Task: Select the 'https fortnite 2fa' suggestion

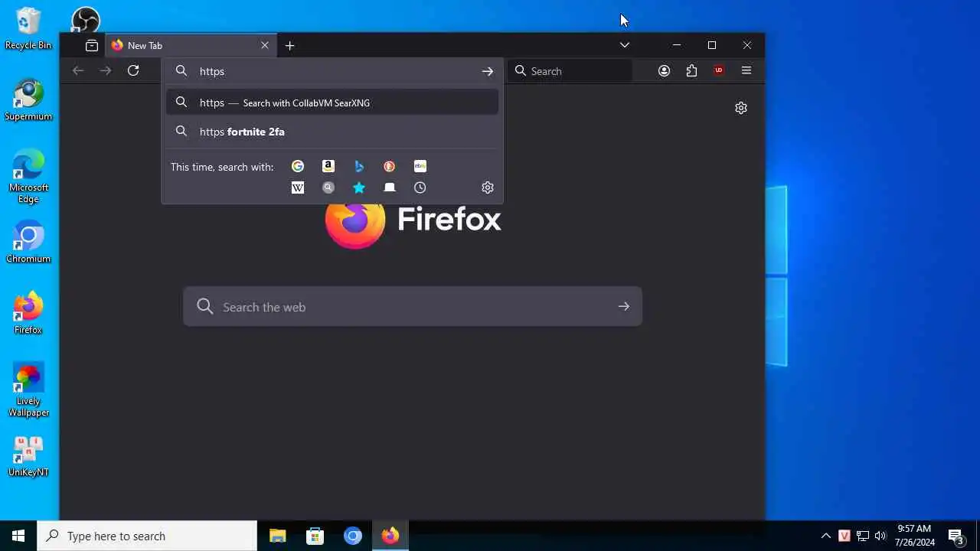Action: [x=332, y=132]
